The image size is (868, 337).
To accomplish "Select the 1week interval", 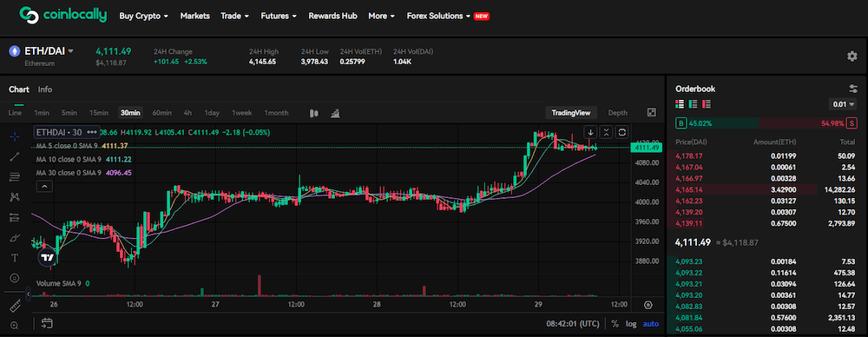I will tap(242, 113).
